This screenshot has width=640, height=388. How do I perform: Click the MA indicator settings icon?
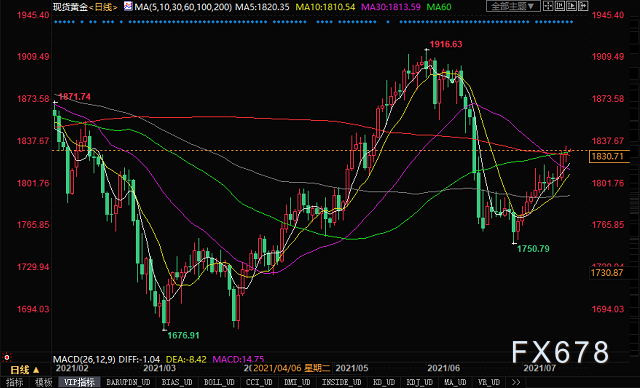tap(128, 6)
